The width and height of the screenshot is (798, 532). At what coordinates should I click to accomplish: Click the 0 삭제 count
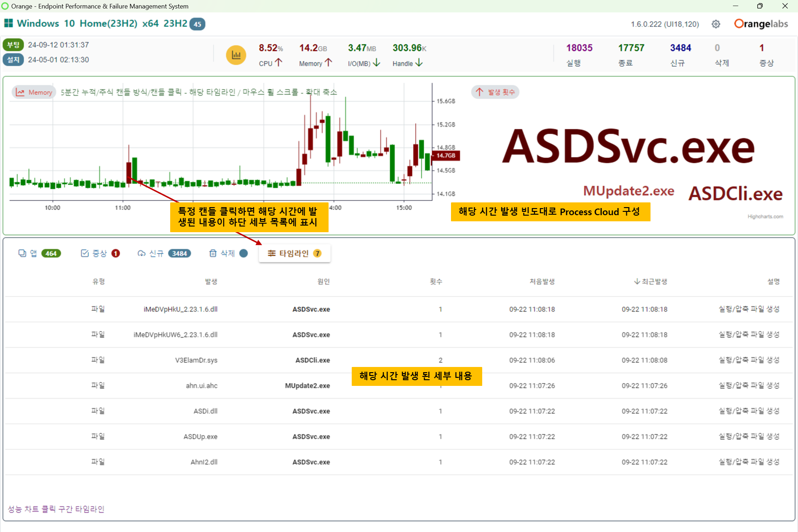717,48
